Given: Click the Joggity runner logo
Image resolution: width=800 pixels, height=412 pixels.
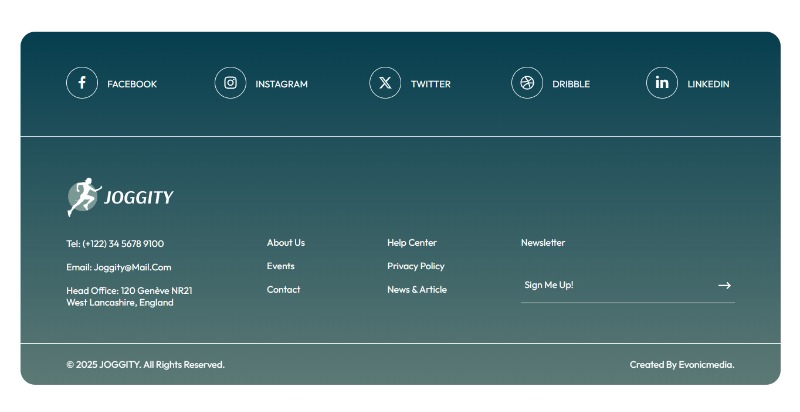Looking at the screenshot, I should pos(120,197).
